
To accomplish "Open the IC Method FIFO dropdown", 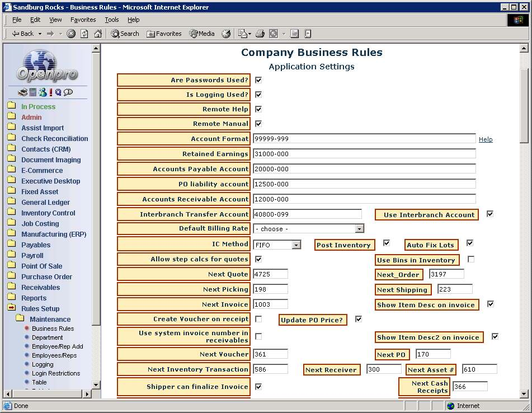I will (x=296, y=245).
